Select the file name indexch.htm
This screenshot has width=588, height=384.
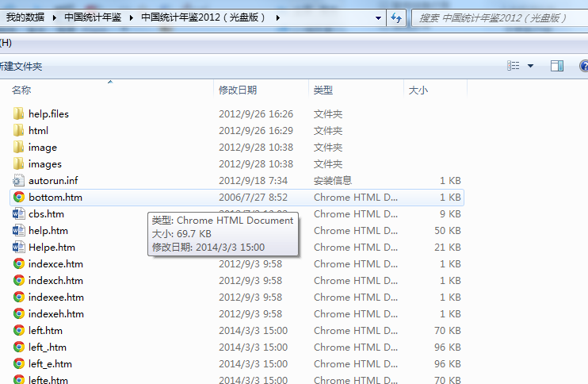pos(56,280)
